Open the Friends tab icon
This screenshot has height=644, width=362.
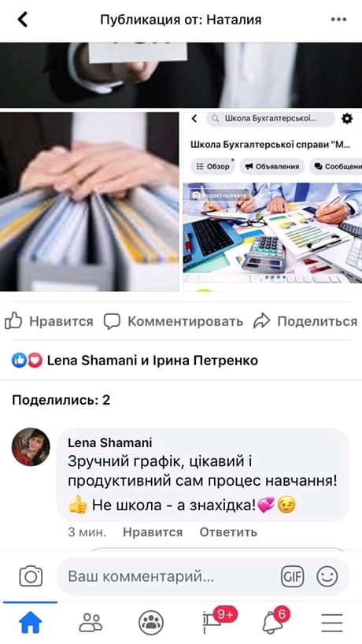(x=90, y=623)
